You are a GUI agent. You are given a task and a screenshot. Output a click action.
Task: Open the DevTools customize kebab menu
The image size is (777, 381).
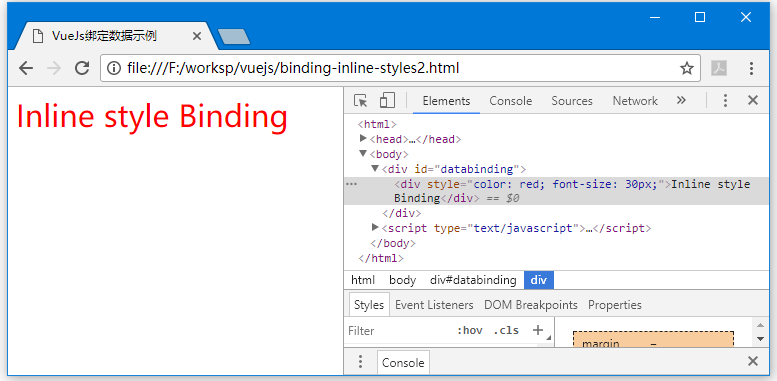tap(725, 101)
